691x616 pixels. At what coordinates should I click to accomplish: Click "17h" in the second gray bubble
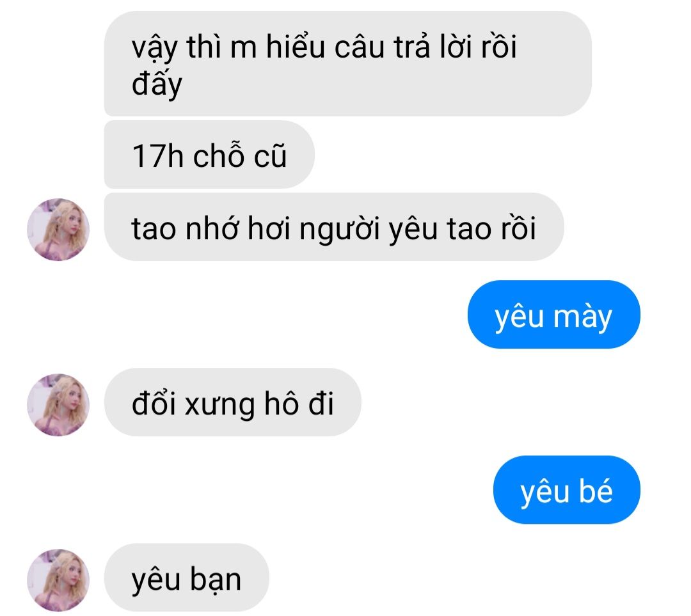coord(158,155)
